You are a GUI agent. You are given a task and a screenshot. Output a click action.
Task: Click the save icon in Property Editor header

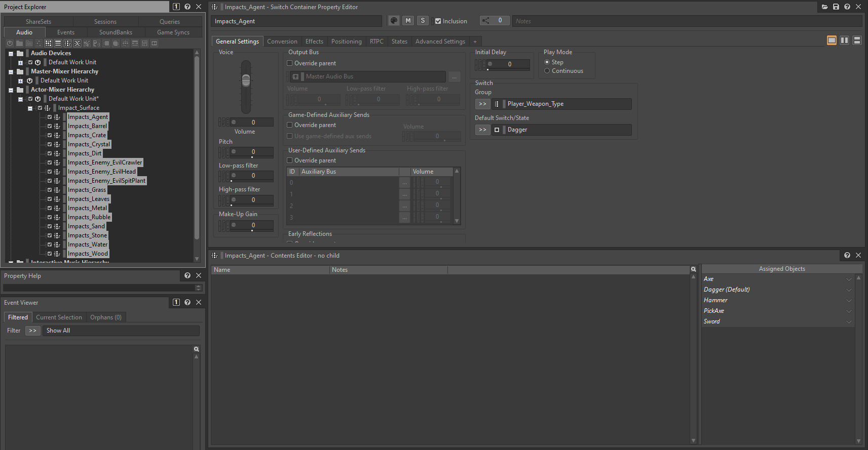836,7
